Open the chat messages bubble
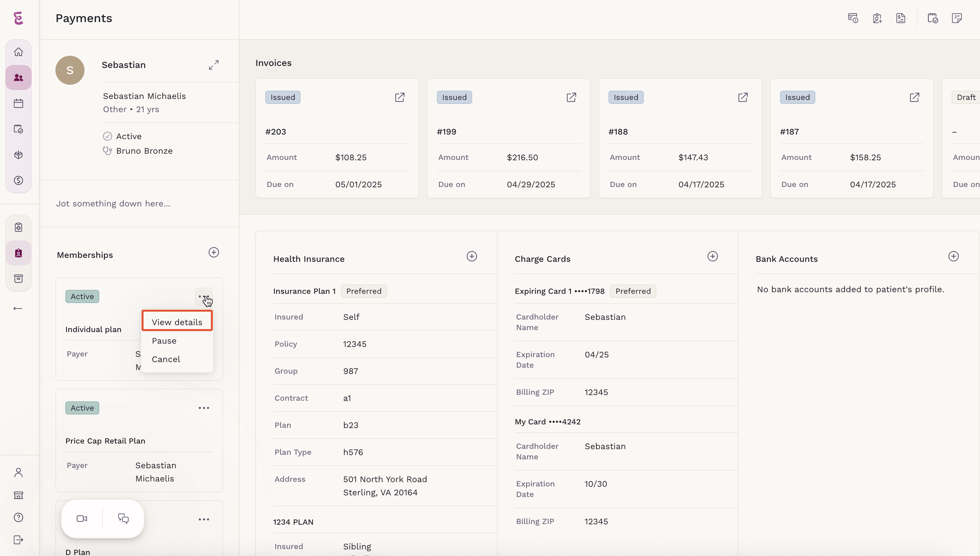Image resolution: width=980 pixels, height=556 pixels. (x=123, y=519)
